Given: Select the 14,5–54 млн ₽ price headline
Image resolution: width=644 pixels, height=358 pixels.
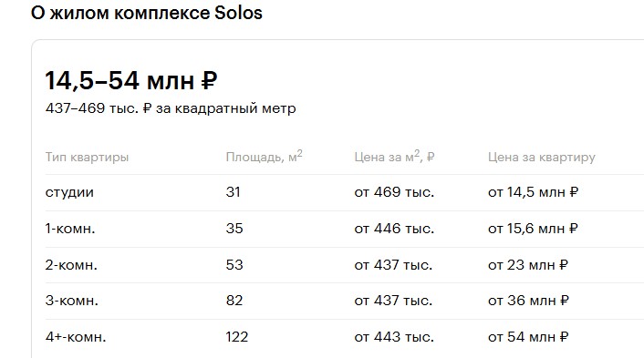Looking at the screenshot, I should point(131,80).
